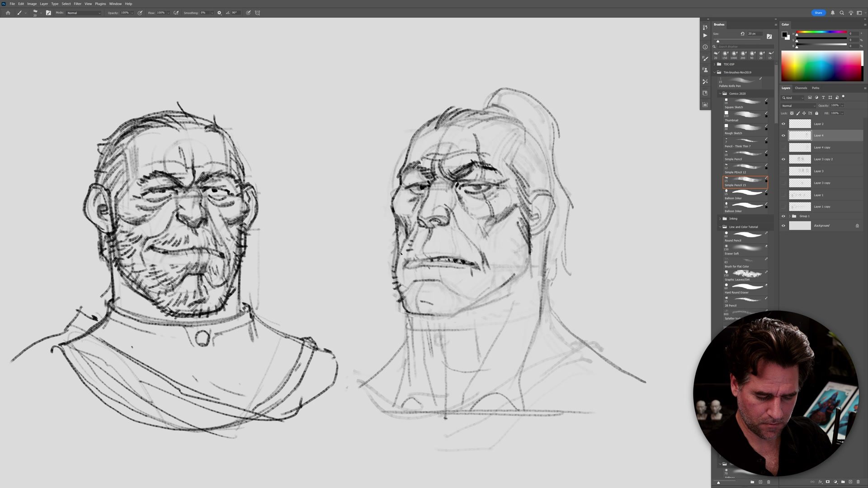The width and height of the screenshot is (868, 488).
Task: Show Layer 4 copy visibility box
Action: [783, 147]
